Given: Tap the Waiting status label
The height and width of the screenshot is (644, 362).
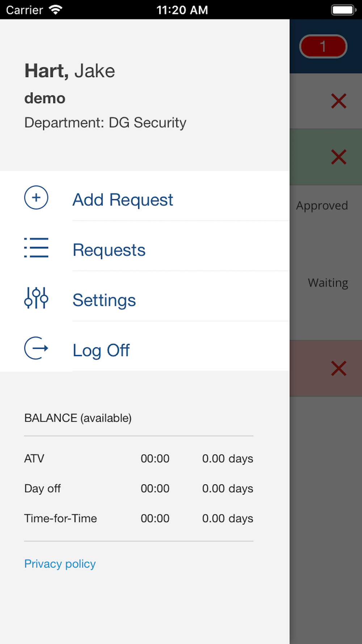Looking at the screenshot, I should point(328,283).
